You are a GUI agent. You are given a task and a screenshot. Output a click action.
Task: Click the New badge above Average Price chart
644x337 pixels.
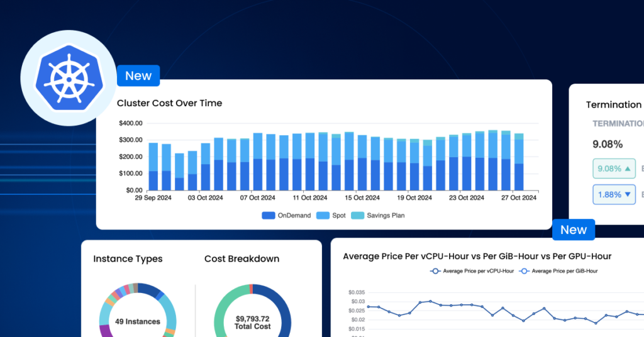click(574, 230)
